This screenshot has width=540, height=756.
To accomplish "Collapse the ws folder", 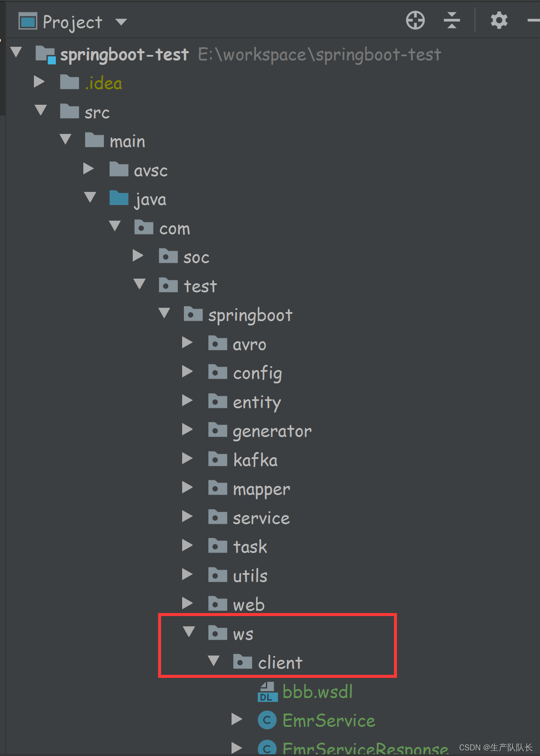I will (x=188, y=632).
